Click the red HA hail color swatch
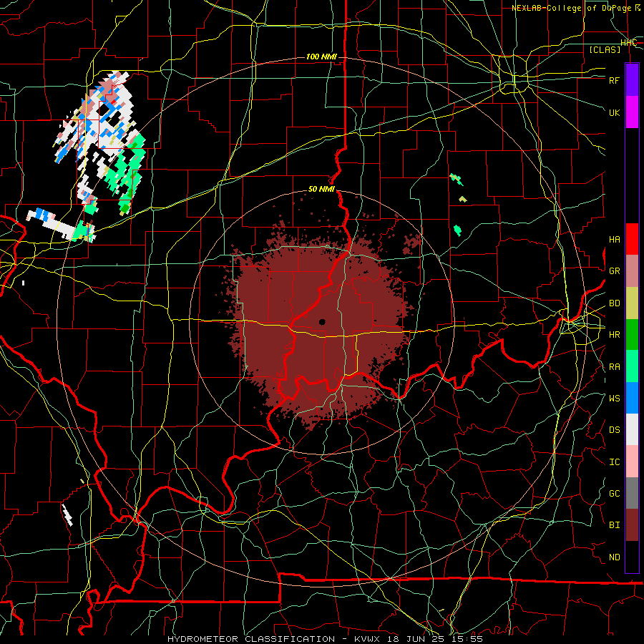Image resolution: width=644 pixels, height=644 pixels. pos(632,239)
